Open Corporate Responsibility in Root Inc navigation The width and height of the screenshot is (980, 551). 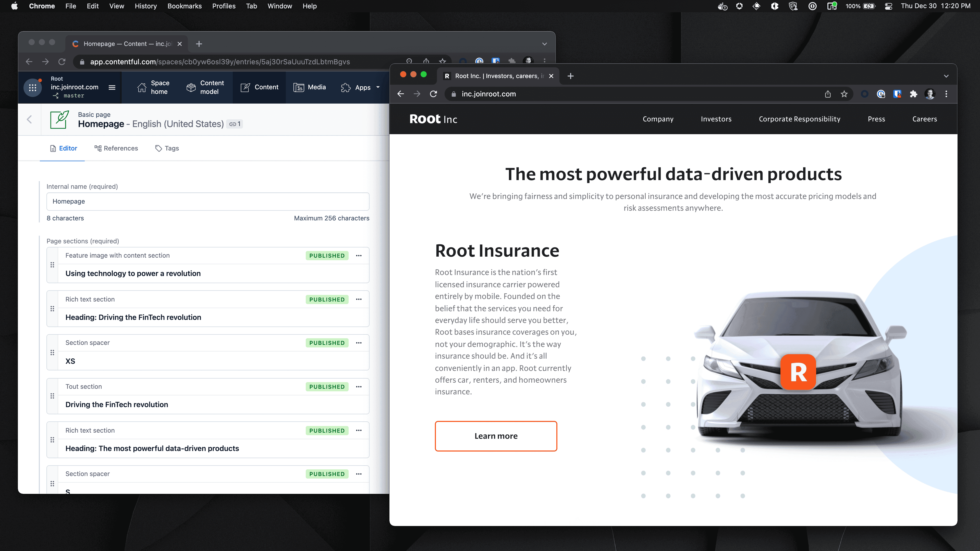[x=799, y=119]
